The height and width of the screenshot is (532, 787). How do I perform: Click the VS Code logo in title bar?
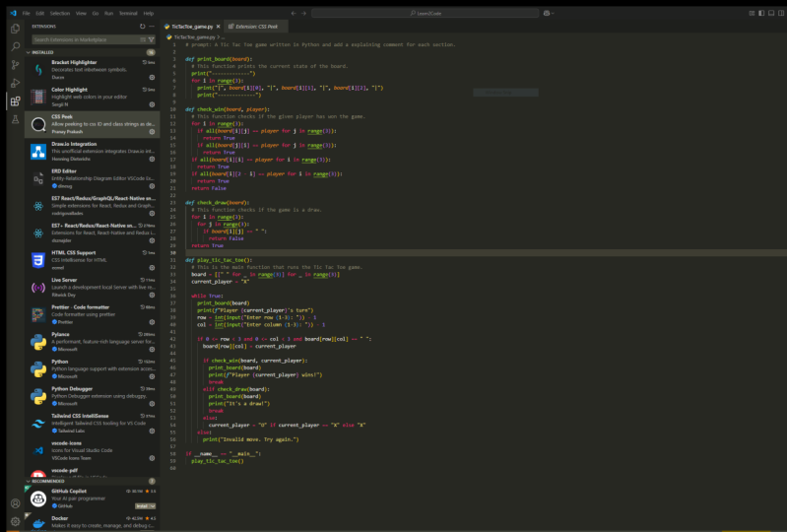click(x=14, y=13)
